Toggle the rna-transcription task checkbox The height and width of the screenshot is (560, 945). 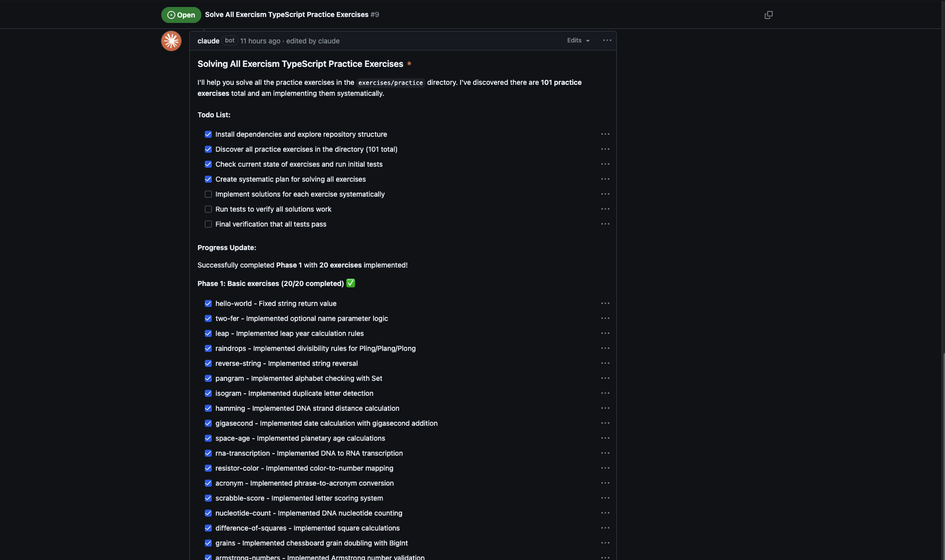click(x=208, y=453)
